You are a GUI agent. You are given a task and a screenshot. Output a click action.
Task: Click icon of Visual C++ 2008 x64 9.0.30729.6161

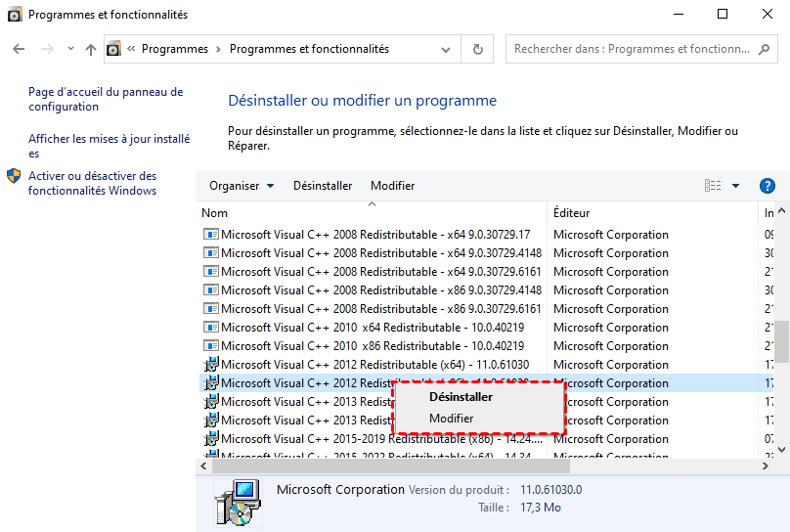210,272
